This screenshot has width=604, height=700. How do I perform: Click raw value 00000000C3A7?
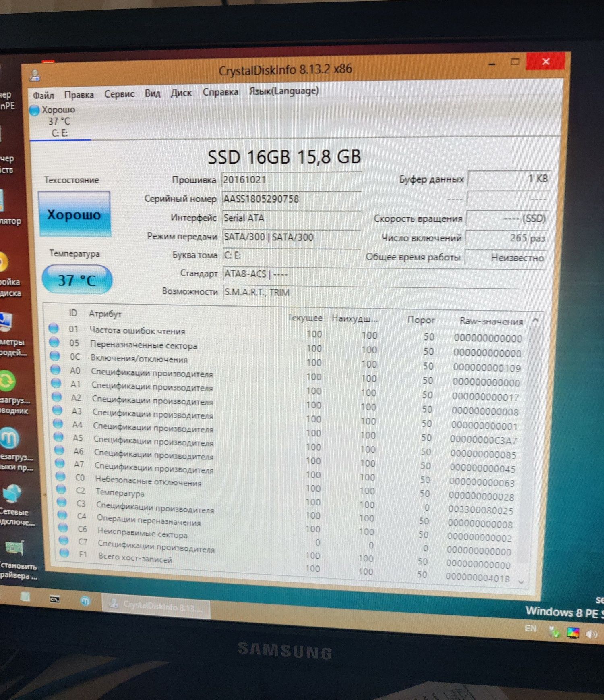click(483, 440)
